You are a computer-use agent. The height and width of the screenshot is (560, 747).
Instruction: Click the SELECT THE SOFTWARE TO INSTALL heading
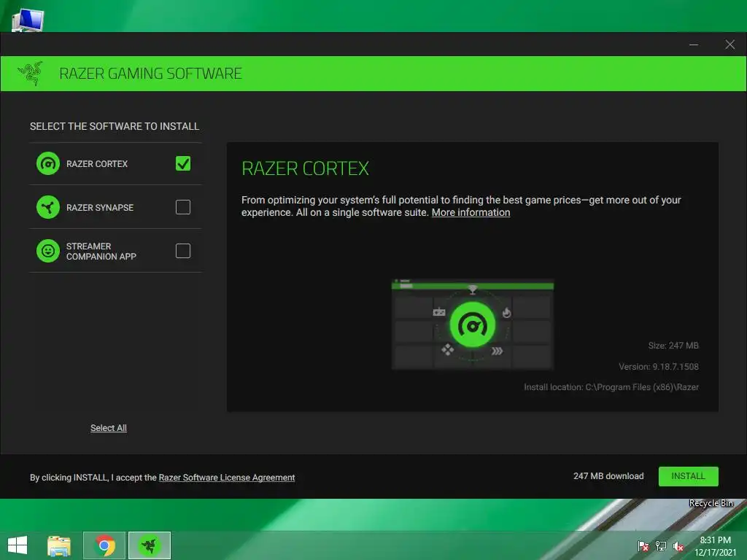pos(115,126)
